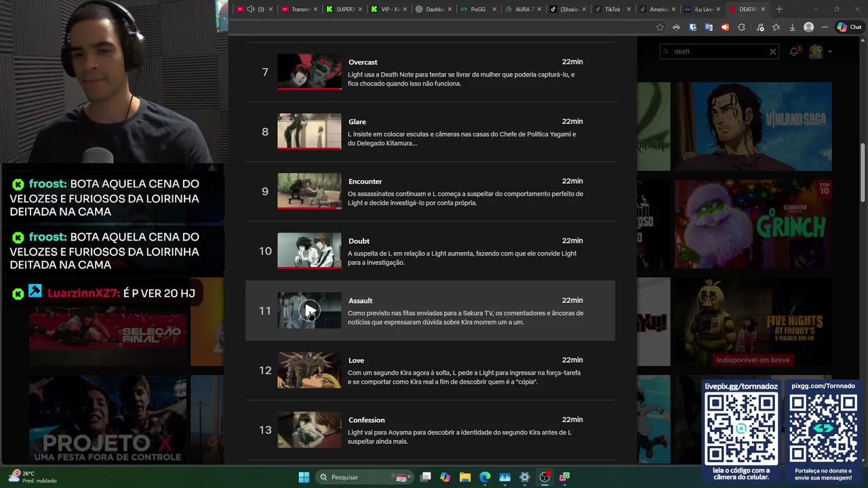Click the taskbar Pesquisar search box
The width and height of the screenshot is (868, 488).
tap(366, 477)
